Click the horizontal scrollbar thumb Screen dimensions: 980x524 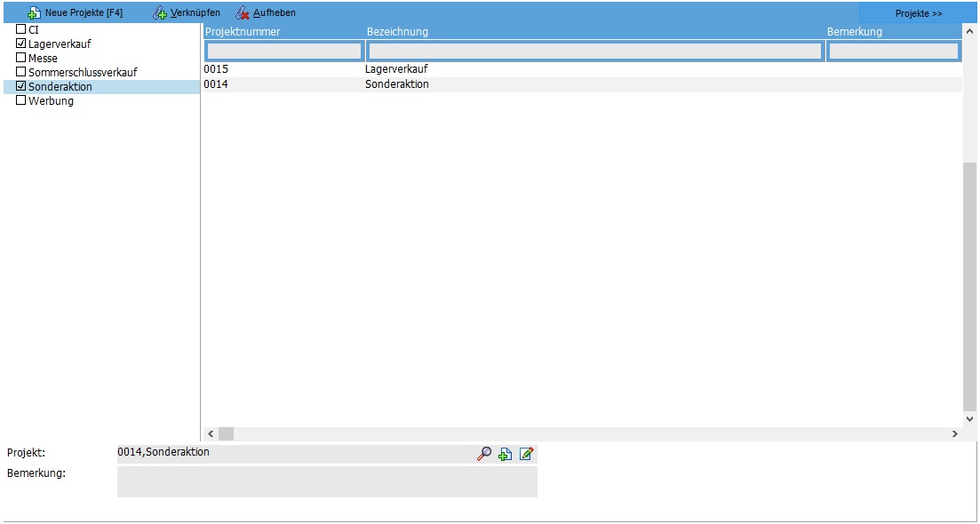pos(226,433)
